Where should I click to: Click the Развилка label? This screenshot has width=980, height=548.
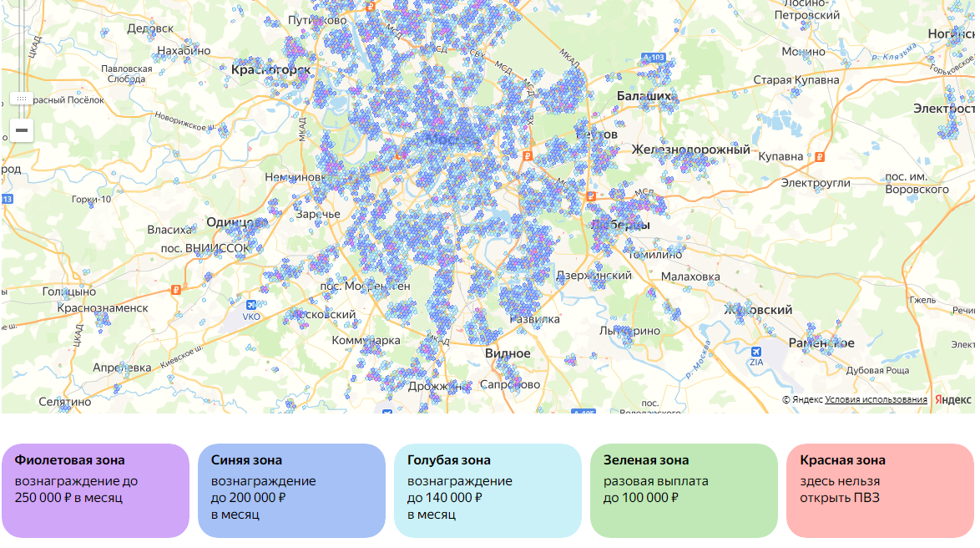click(535, 319)
